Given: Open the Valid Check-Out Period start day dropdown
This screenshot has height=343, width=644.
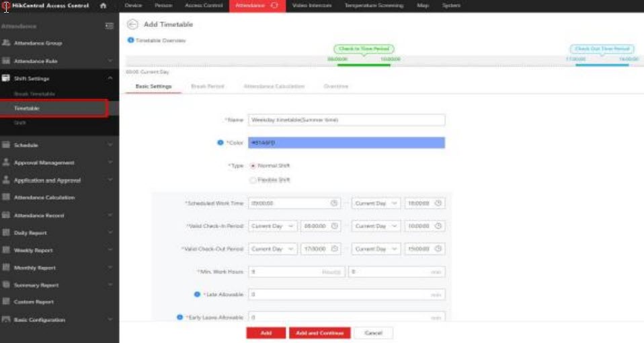Looking at the screenshot, I should pyautogui.click(x=272, y=249).
